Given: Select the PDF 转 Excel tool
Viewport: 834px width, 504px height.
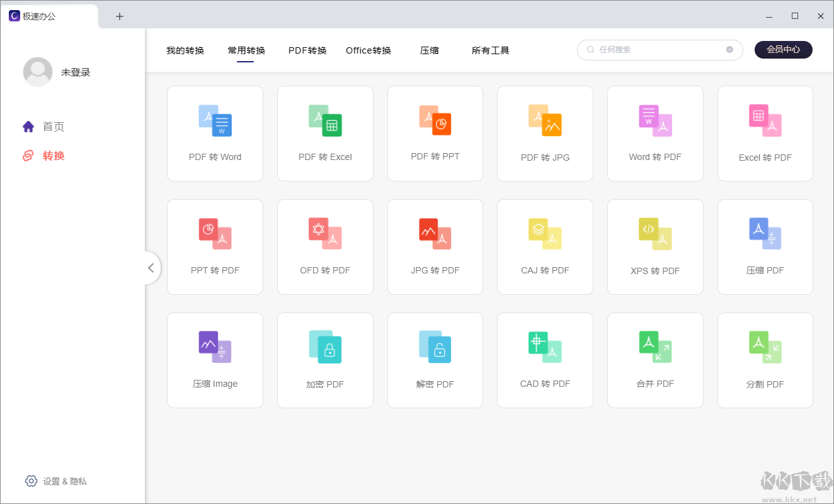Looking at the screenshot, I should coord(325,133).
